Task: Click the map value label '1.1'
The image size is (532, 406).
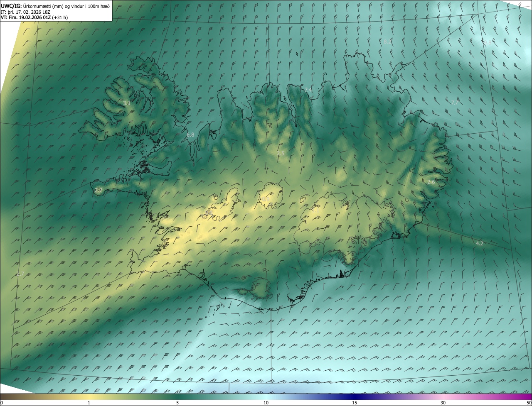Action: 315,210
